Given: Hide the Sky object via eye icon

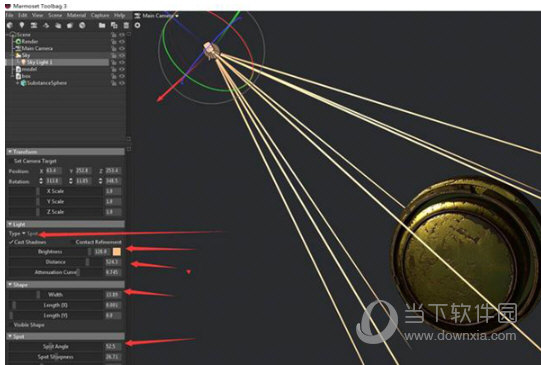Looking at the screenshot, I should click(x=122, y=55).
